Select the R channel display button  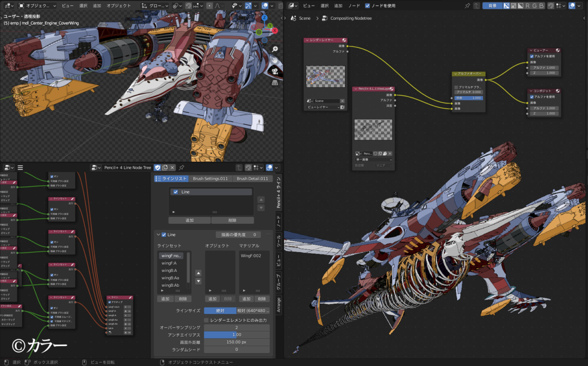(528, 6)
